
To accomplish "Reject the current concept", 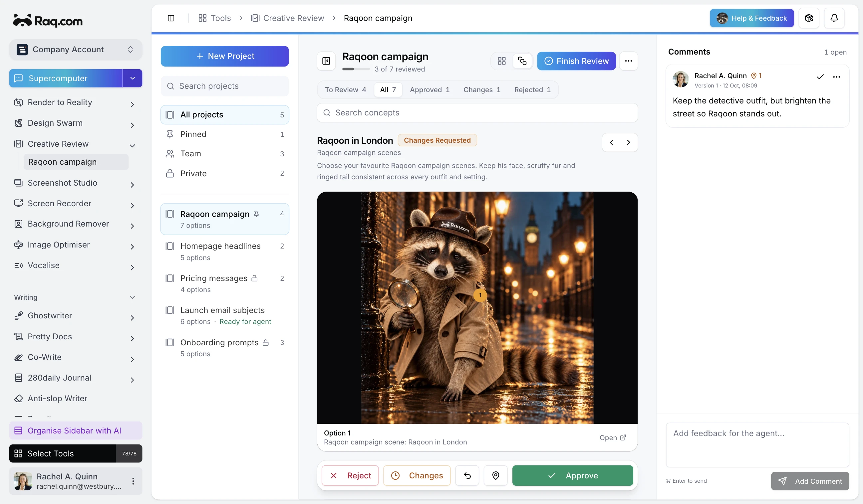I will (x=350, y=475).
